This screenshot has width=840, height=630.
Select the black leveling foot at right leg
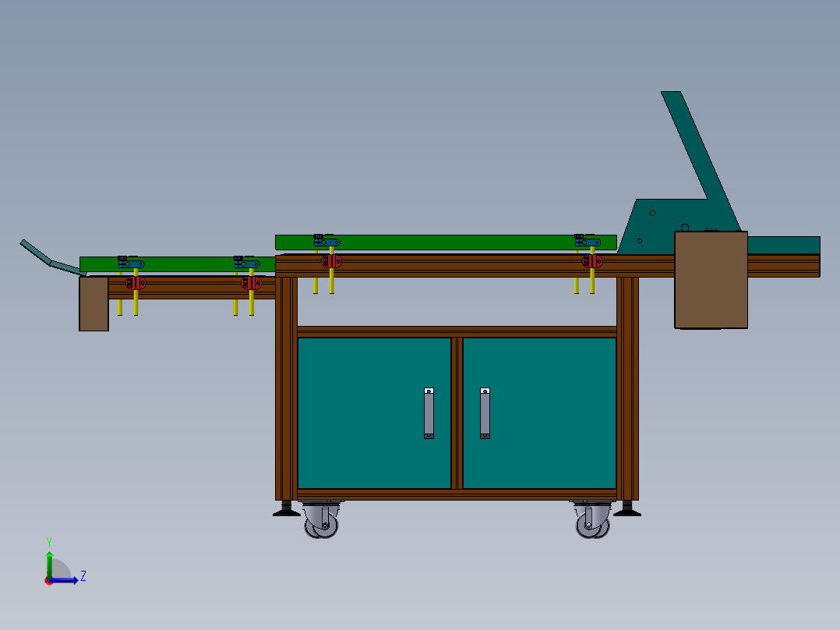click(x=627, y=509)
